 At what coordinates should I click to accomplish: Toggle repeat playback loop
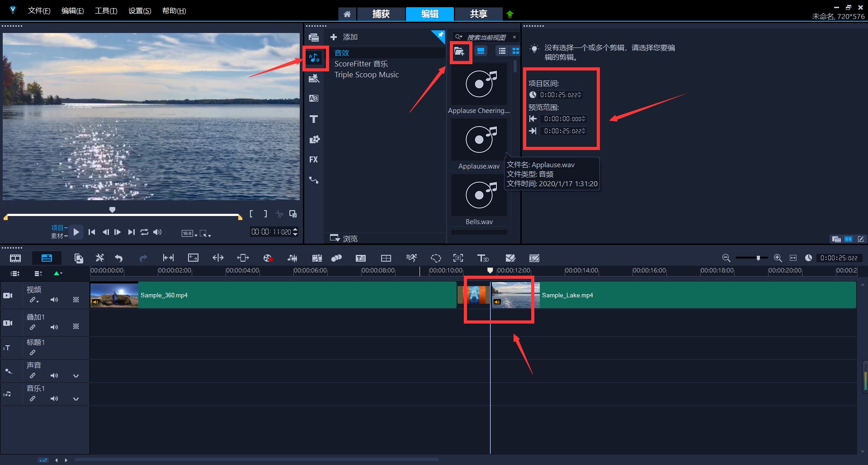144,232
